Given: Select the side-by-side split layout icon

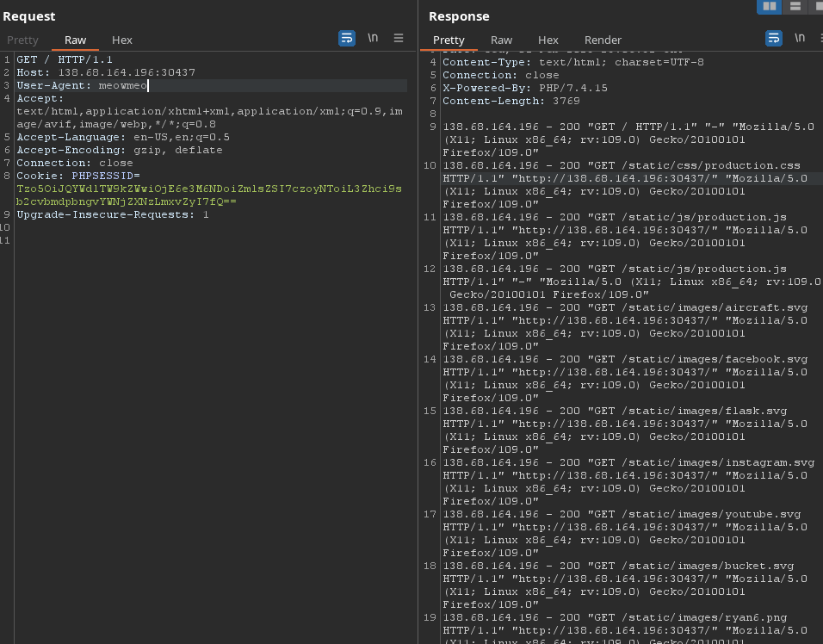Looking at the screenshot, I should coord(770,6).
